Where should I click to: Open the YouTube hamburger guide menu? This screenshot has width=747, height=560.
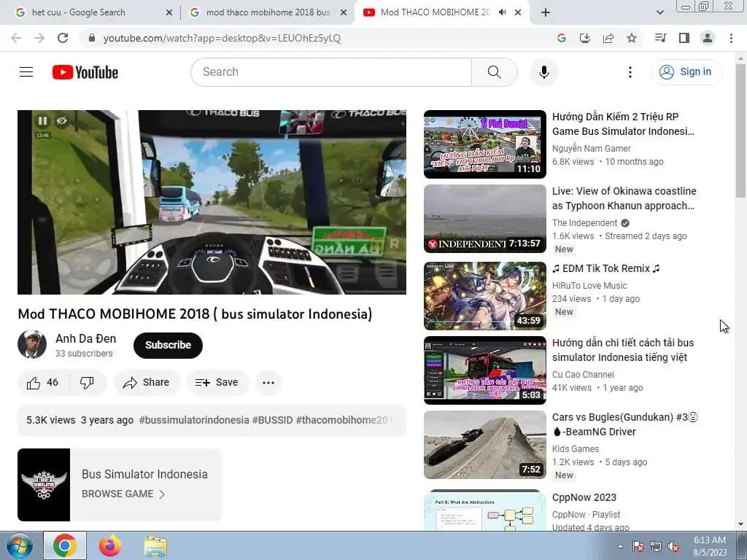coord(26,72)
